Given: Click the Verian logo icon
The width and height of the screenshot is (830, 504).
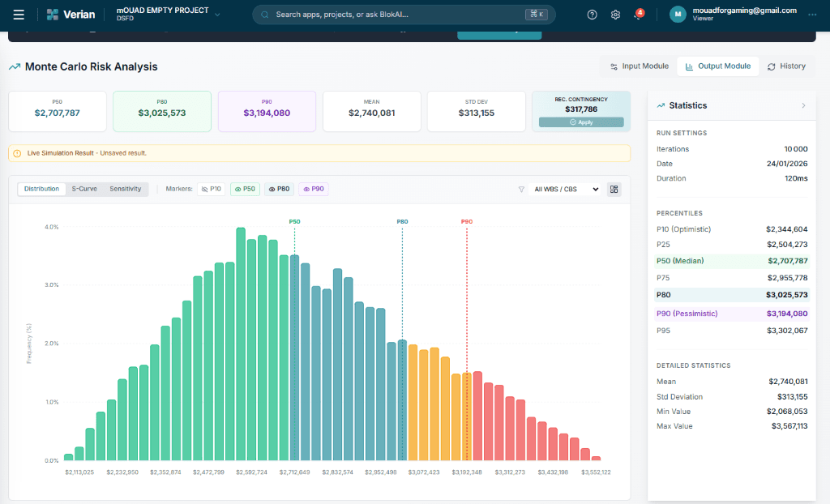Looking at the screenshot, I should 53,15.
